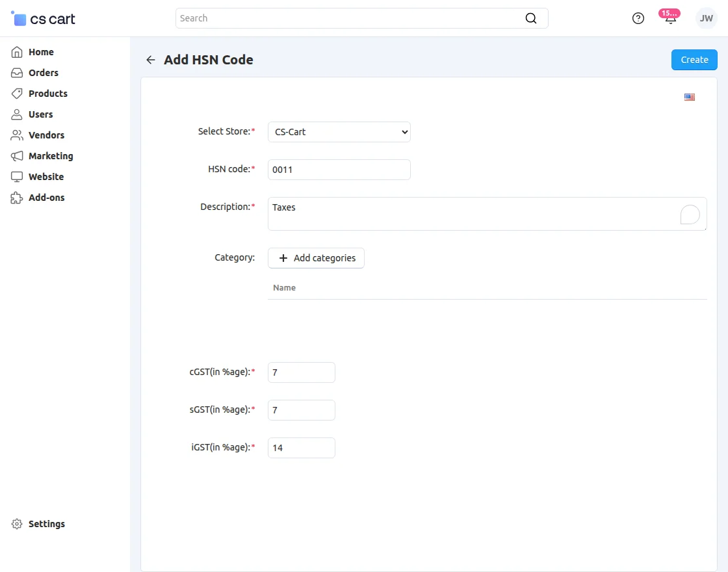Viewport: 728px width, 572px height.
Task: Open the notifications bell
Action: (670, 18)
